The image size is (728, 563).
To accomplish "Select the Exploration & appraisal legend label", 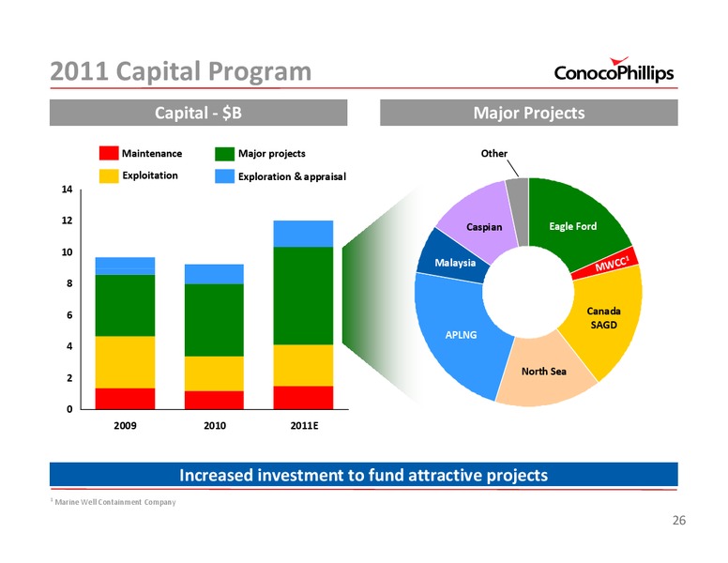I will pyautogui.click(x=292, y=176).
